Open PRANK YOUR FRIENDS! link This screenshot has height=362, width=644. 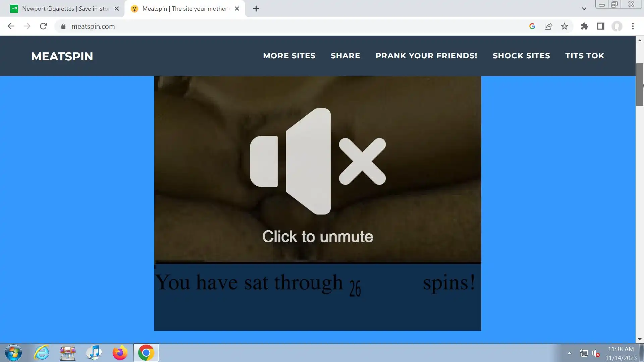[426, 56]
